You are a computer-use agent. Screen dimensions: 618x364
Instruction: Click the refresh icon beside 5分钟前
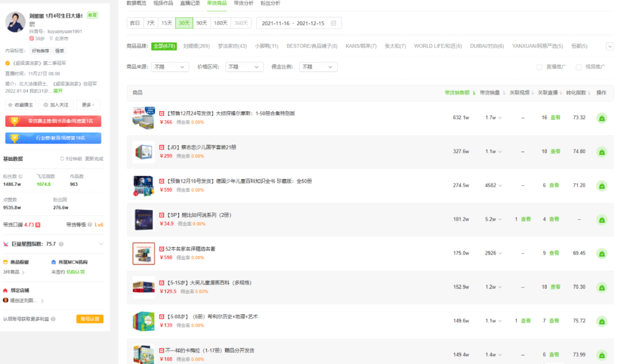tap(62, 159)
